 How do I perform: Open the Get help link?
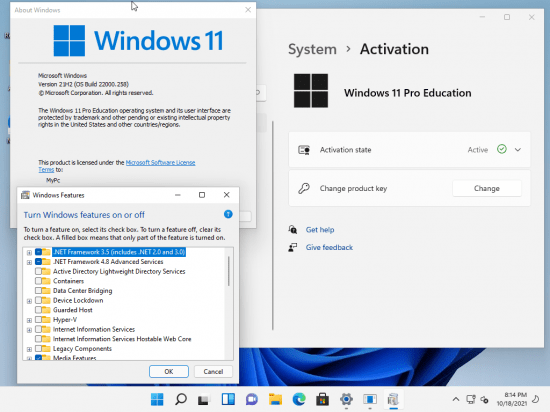point(320,230)
